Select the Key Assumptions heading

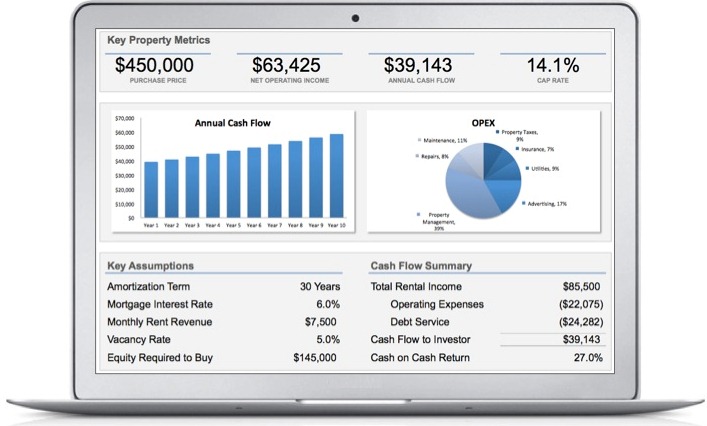click(x=151, y=266)
